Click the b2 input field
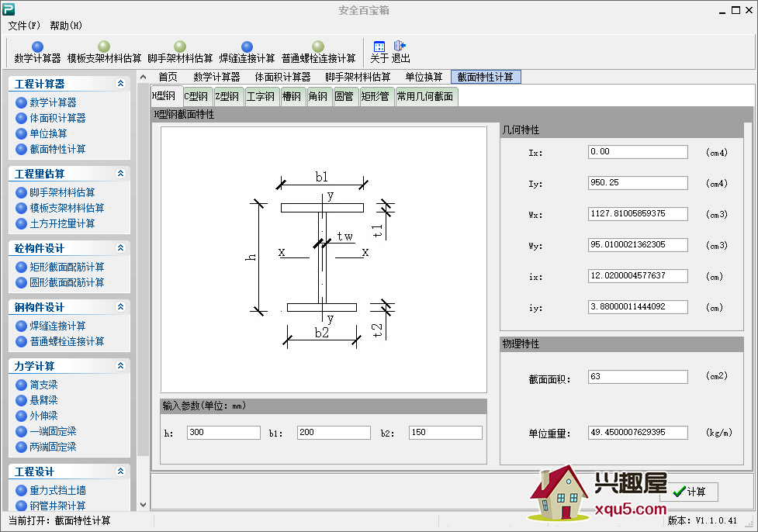Screen dimensions: 758x532 coord(445,433)
